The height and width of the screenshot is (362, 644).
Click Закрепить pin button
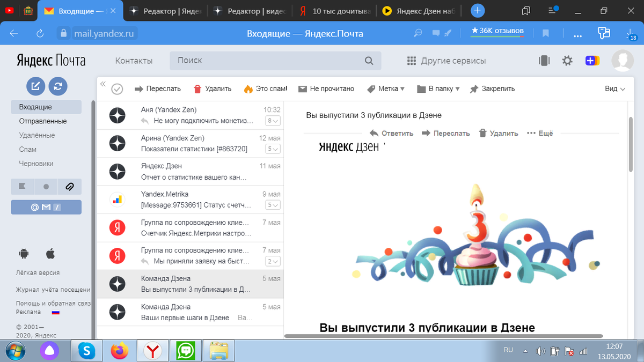(492, 89)
